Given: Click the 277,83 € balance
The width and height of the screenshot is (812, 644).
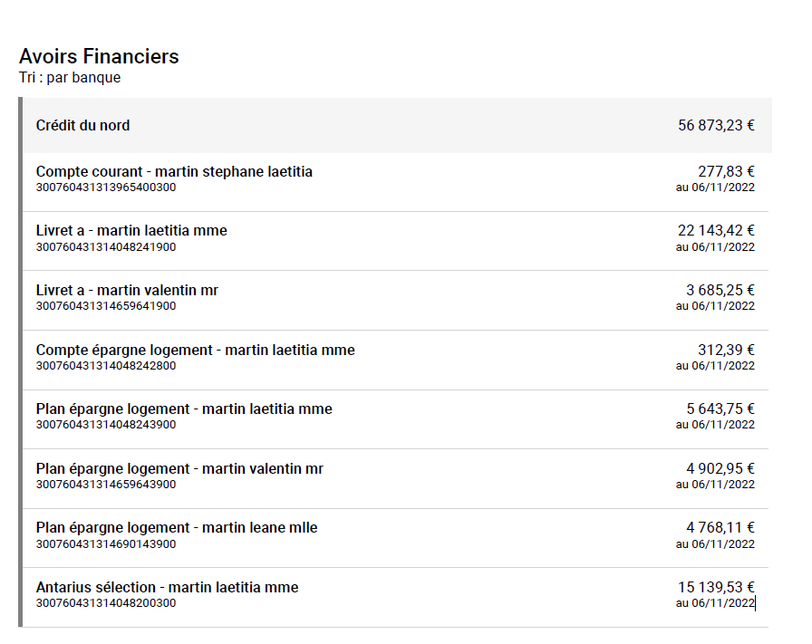Looking at the screenshot, I should pyautogui.click(x=726, y=171).
